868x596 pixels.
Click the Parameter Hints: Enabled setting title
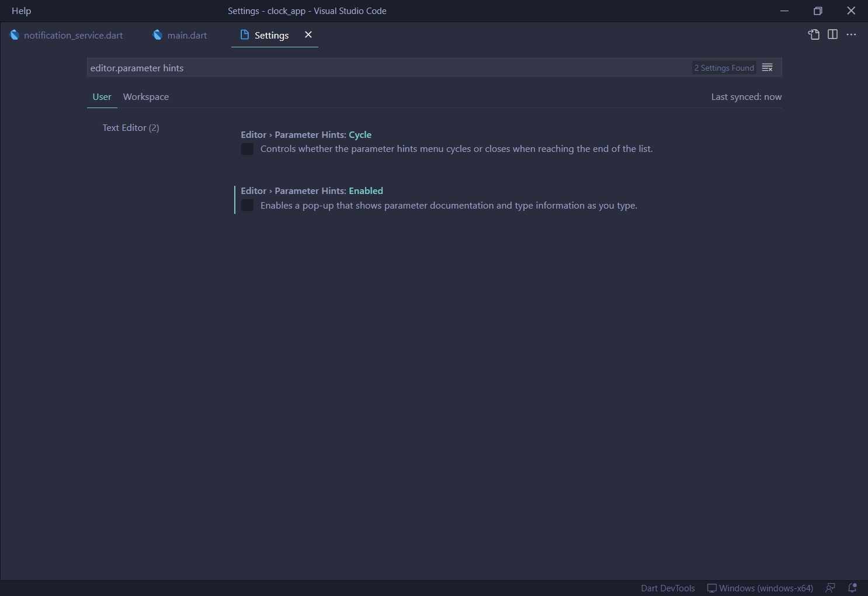312,190
